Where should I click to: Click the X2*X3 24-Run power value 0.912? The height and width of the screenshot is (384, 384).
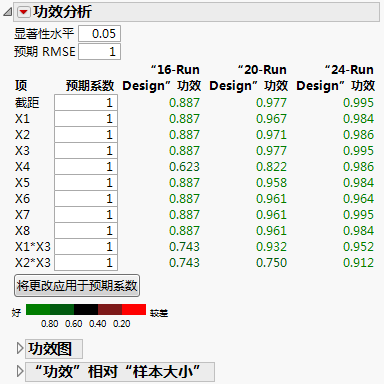[x=358, y=263]
